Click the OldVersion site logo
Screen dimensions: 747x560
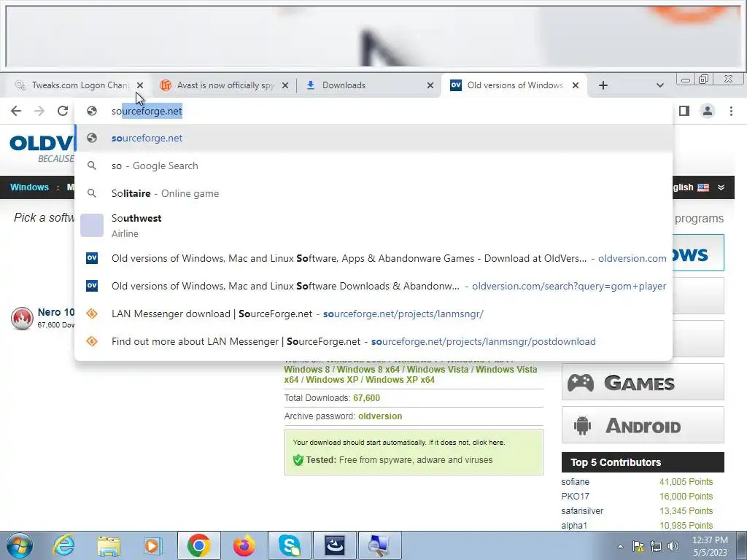tap(42, 147)
